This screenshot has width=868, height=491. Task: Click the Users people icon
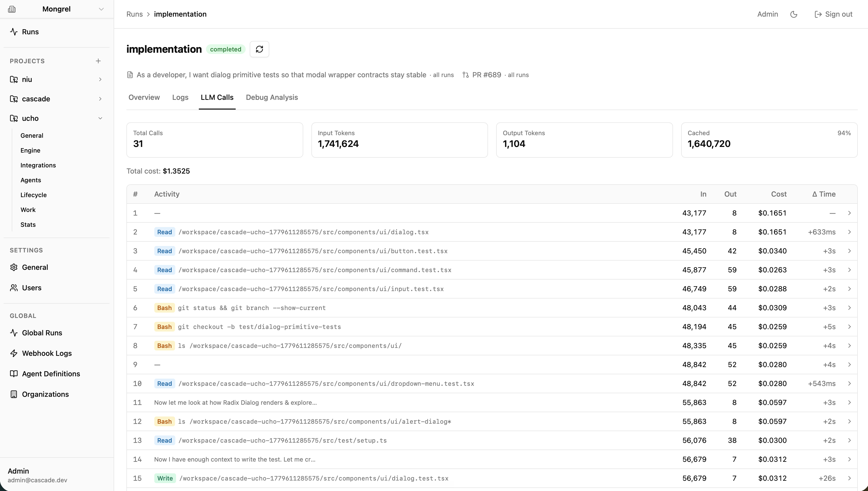(x=14, y=288)
